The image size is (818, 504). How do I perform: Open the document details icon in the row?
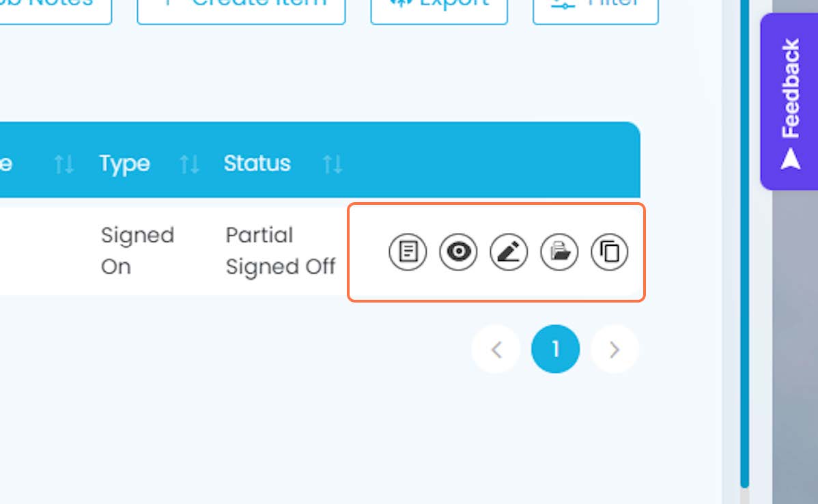408,252
